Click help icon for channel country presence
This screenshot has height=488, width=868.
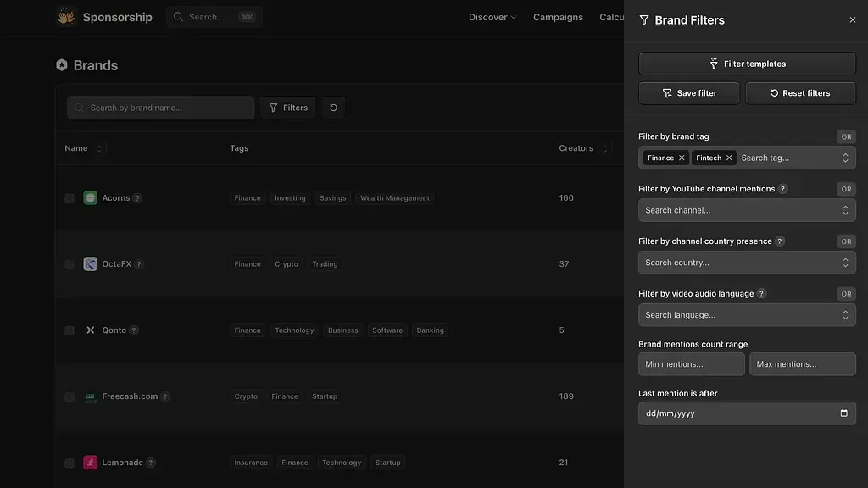coord(780,241)
